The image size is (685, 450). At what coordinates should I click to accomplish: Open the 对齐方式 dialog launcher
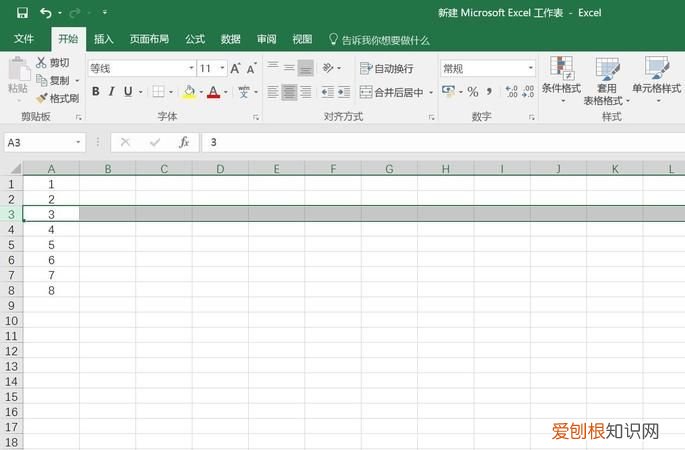[432, 117]
